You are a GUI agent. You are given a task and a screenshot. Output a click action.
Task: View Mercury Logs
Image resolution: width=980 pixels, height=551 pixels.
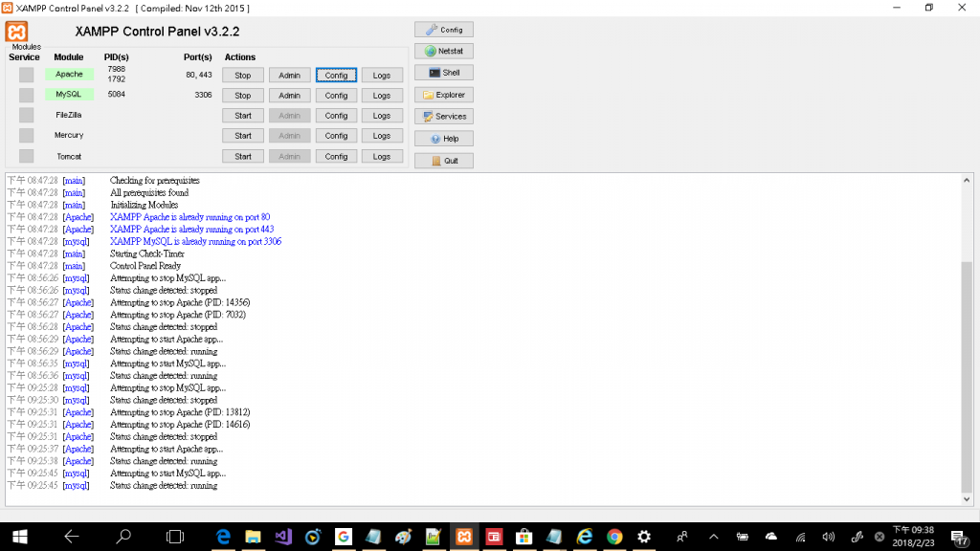382,136
